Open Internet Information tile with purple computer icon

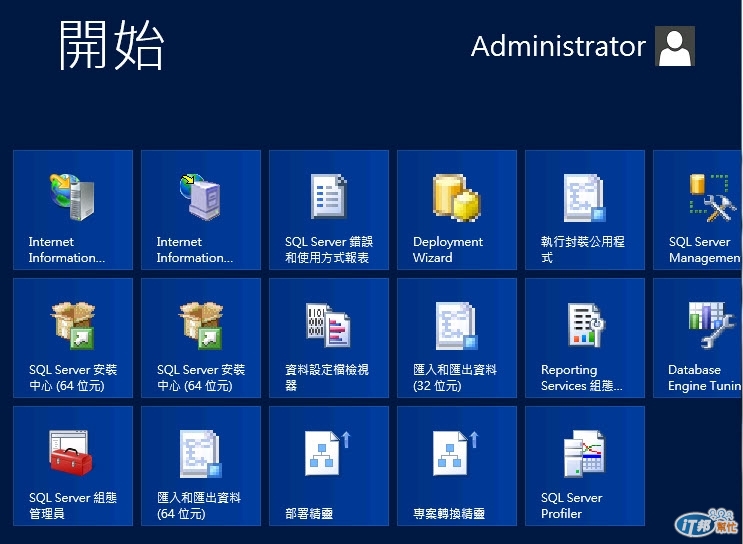tap(201, 210)
